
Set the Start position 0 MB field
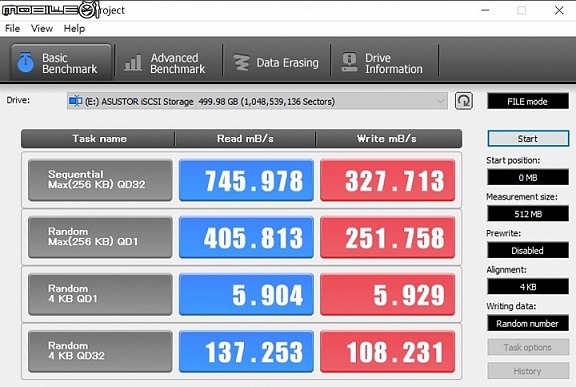coord(528,177)
